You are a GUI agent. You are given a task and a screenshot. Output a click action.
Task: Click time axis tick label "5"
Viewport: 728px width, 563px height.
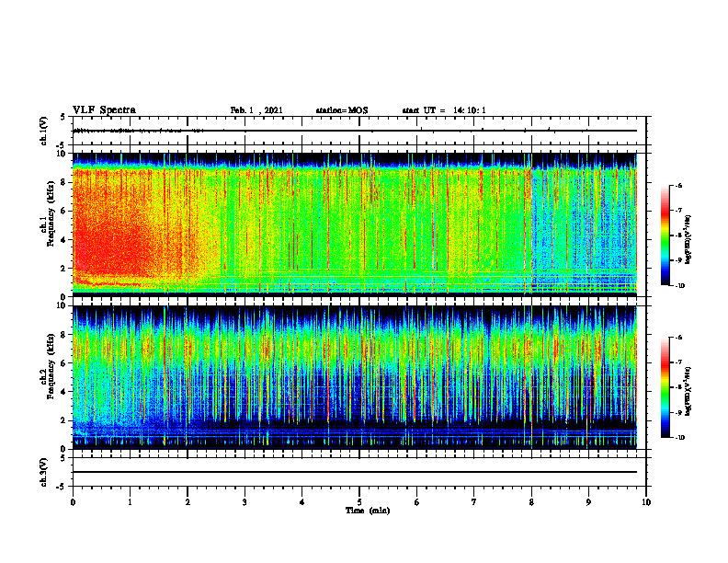coord(359,502)
